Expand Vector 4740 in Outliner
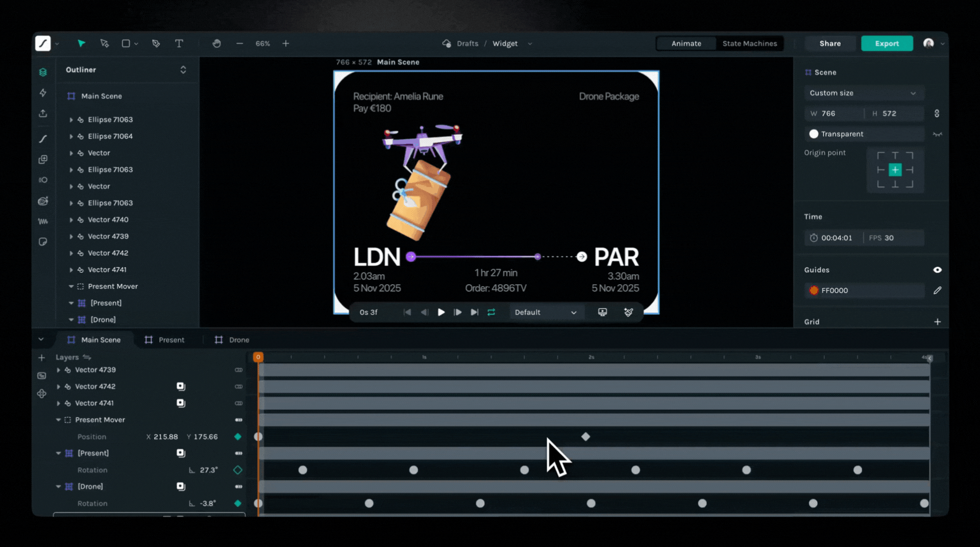980x547 pixels. coord(71,220)
